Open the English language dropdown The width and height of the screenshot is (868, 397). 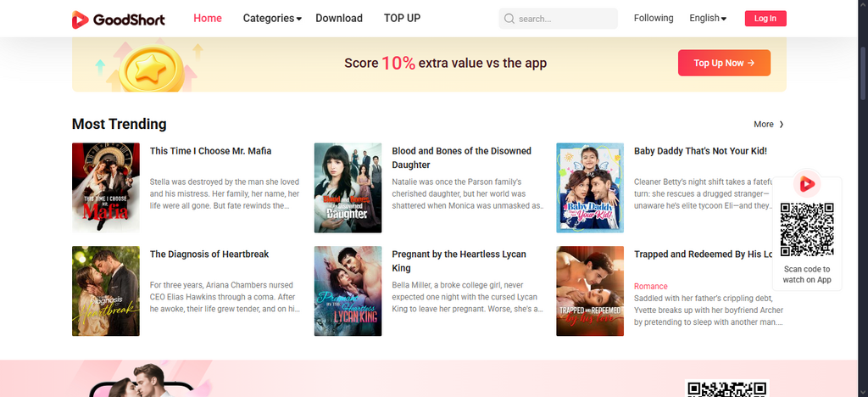click(x=708, y=19)
